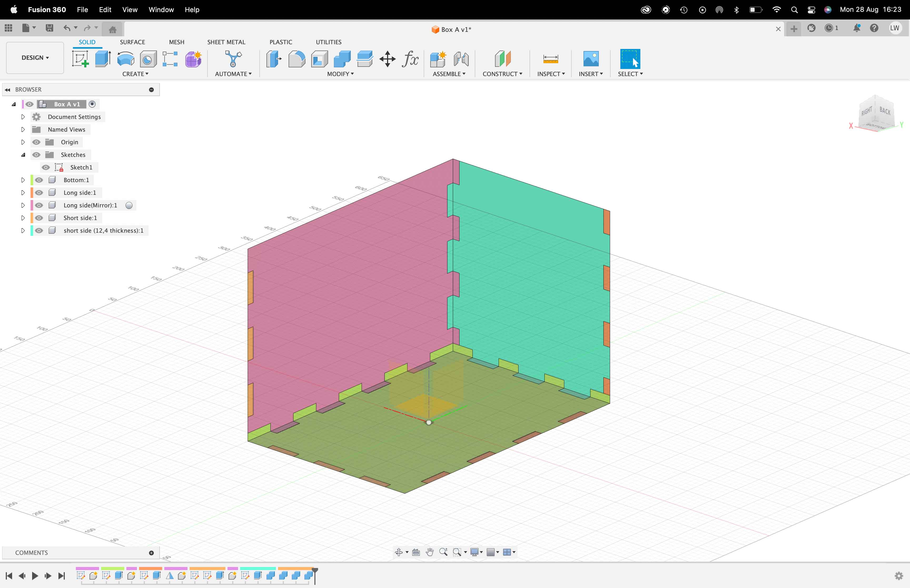This screenshot has width=910, height=588.
Task: Open the MODIFY dropdown menu
Action: (340, 74)
